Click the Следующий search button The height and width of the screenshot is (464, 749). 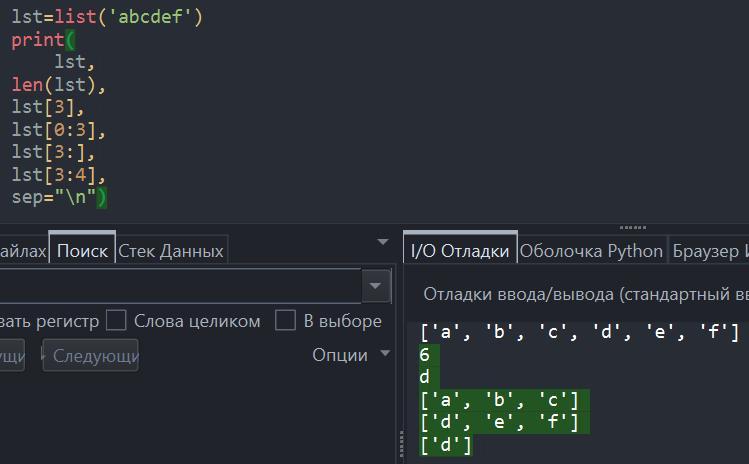pos(91,355)
